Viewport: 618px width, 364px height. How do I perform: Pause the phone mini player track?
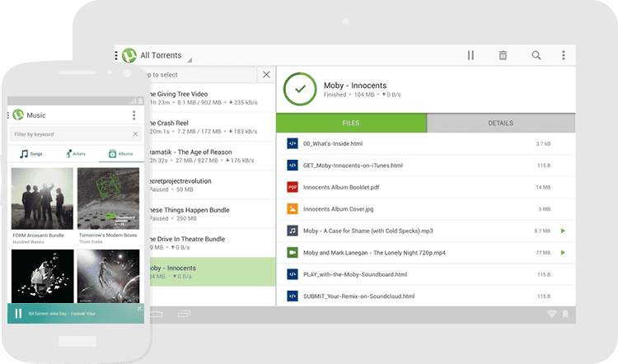[18, 314]
